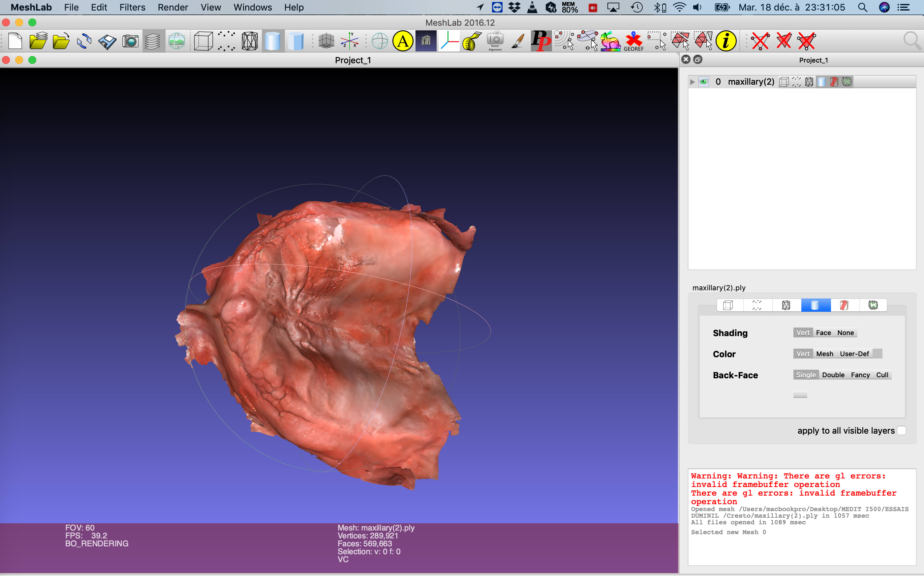Enable Wireframe display in toolbar
Image resolution: width=924 pixels, height=576 pixels.
[x=250, y=41]
